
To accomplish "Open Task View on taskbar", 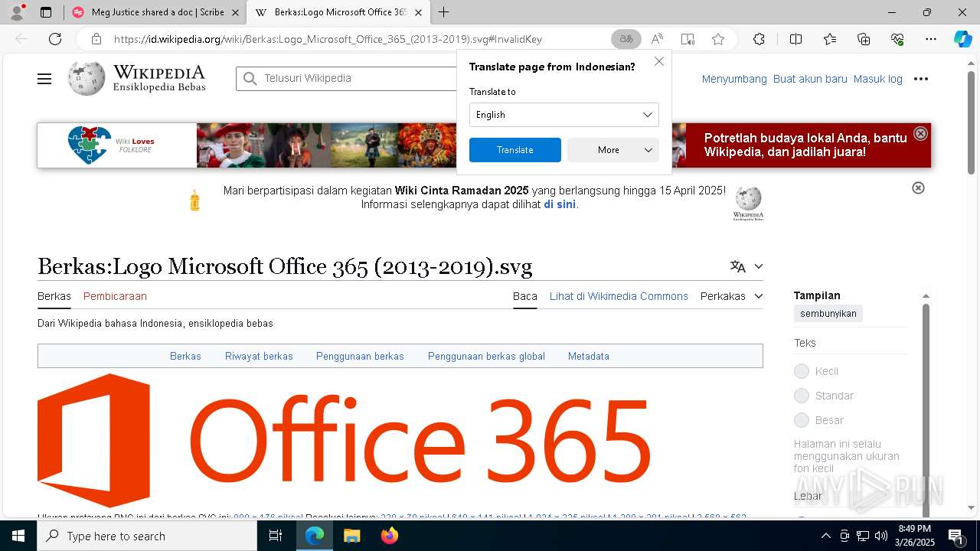I will (x=276, y=536).
